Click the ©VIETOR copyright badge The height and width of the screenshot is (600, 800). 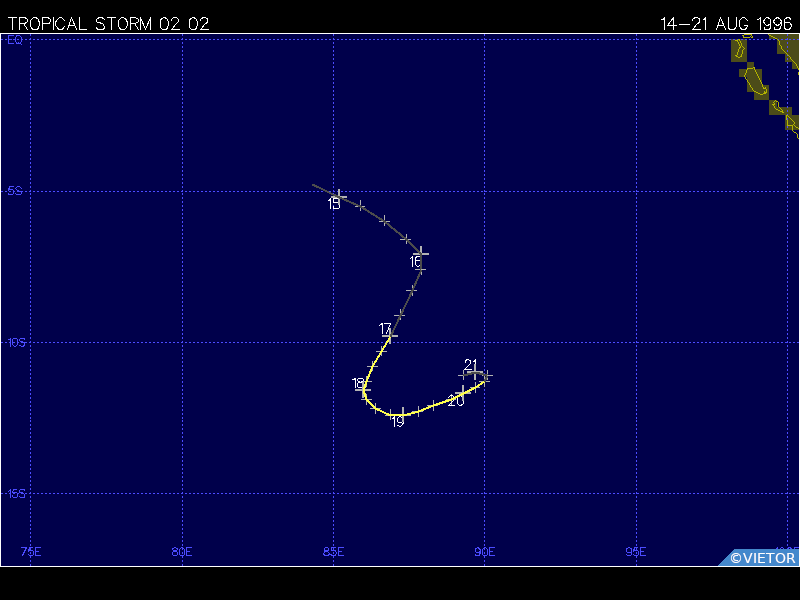tap(759, 558)
